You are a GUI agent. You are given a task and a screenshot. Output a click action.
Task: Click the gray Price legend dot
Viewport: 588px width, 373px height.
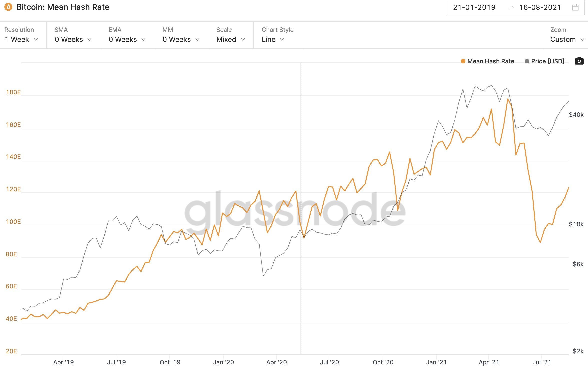pos(527,61)
